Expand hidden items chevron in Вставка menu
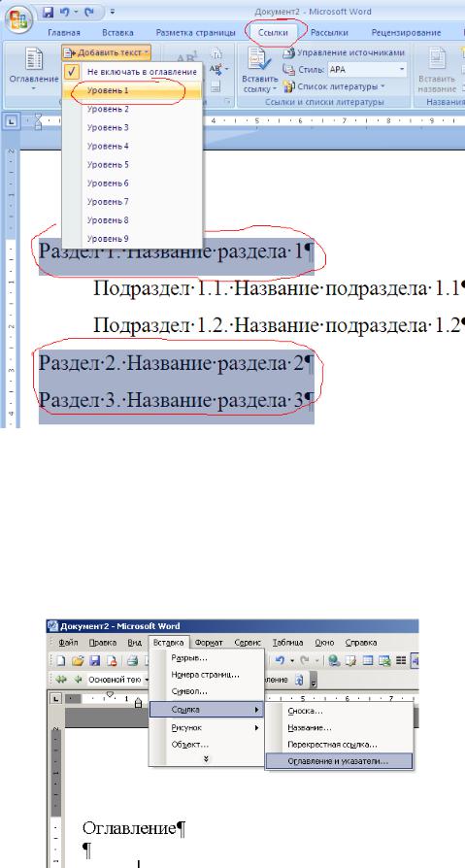Image resolution: width=465 pixels, height=868 pixels. coord(206,759)
